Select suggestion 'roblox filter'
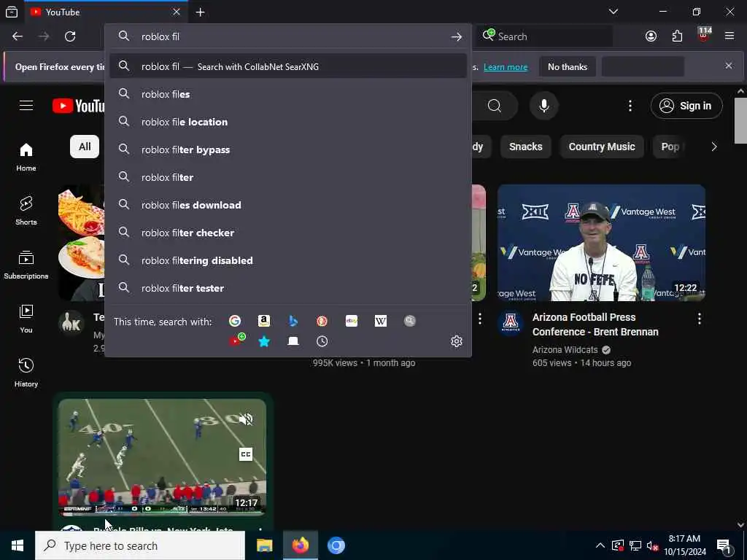This screenshot has height=560, width=747. pyautogui.click(x=287, y=177)
